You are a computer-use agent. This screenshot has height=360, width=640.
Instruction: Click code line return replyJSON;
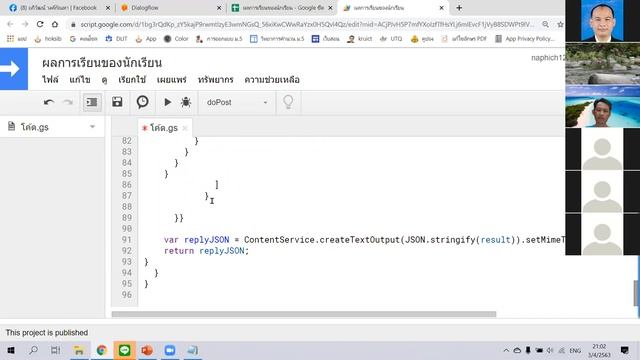(206, 251)
